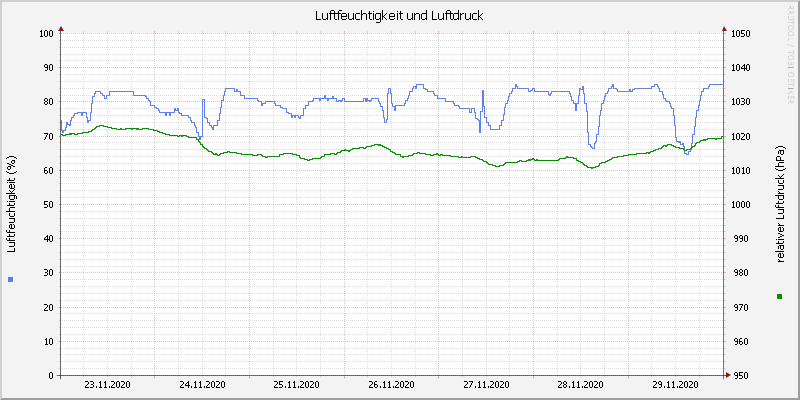Click the date label 26.11.2020
Image resolution: width=800 pixels, height=400 pixels.
(x=391, y=385)
